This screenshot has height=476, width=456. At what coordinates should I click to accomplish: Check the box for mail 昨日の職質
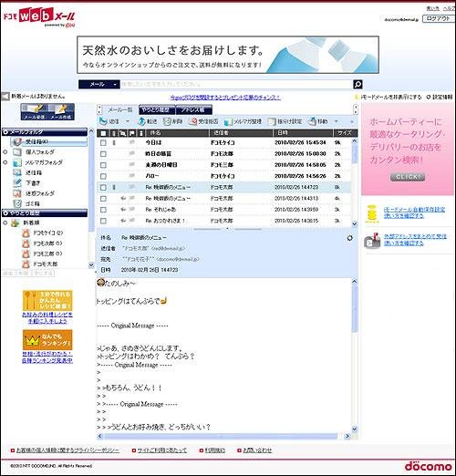point(103,154)
